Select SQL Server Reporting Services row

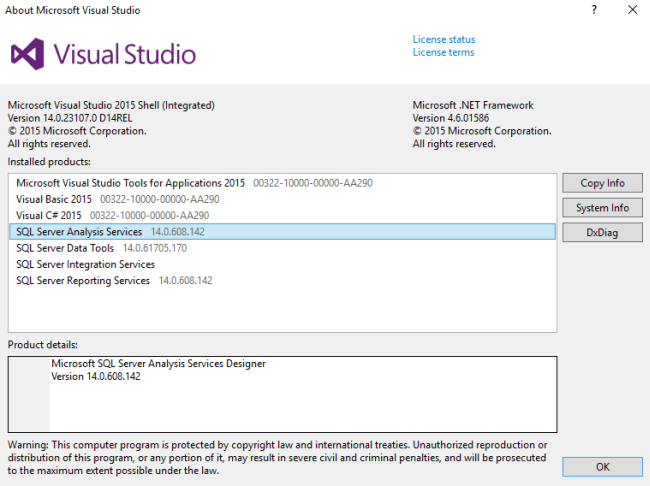tap(282, 280)
